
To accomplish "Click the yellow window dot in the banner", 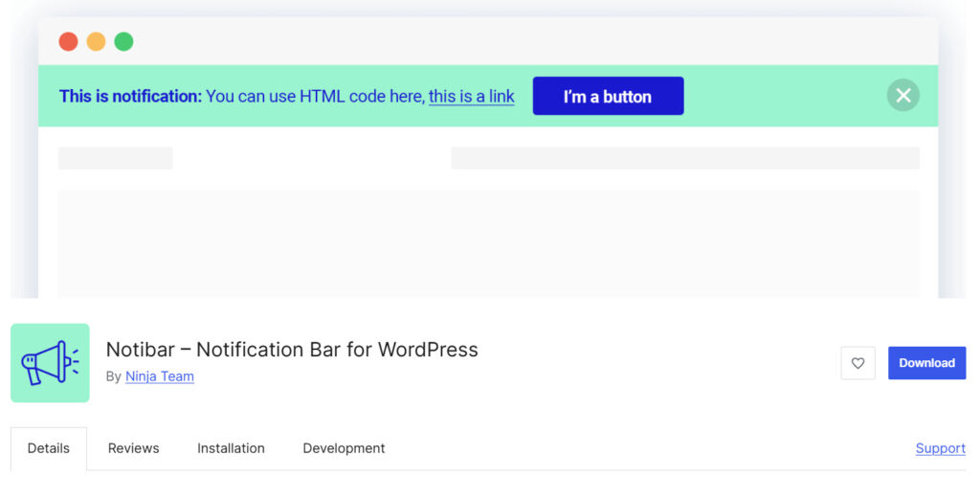I will tap(96, 41).
